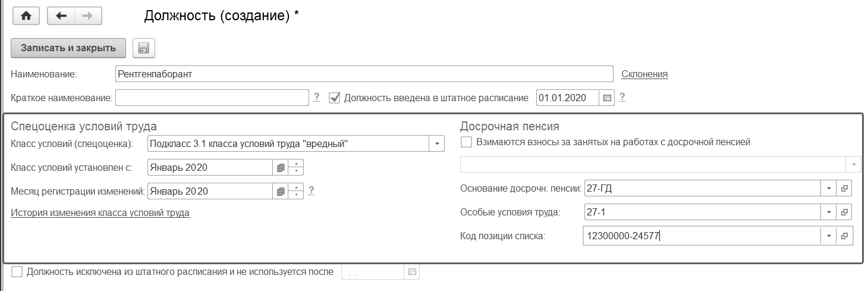The width and height of the screenshot is (868, 291).
Task: Open История изменения класса условий труда link
Action: point(100,212)
